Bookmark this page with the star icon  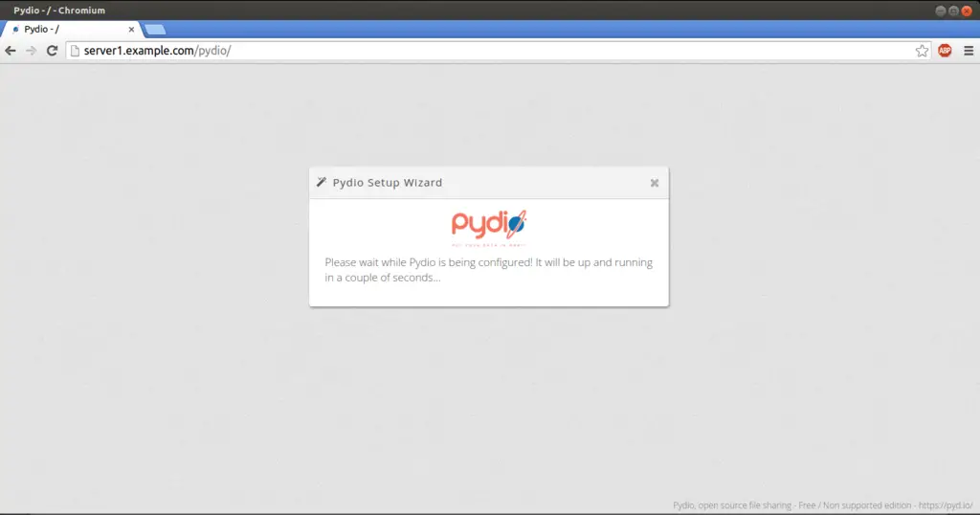pyautogui.click(x=922, y=51)
